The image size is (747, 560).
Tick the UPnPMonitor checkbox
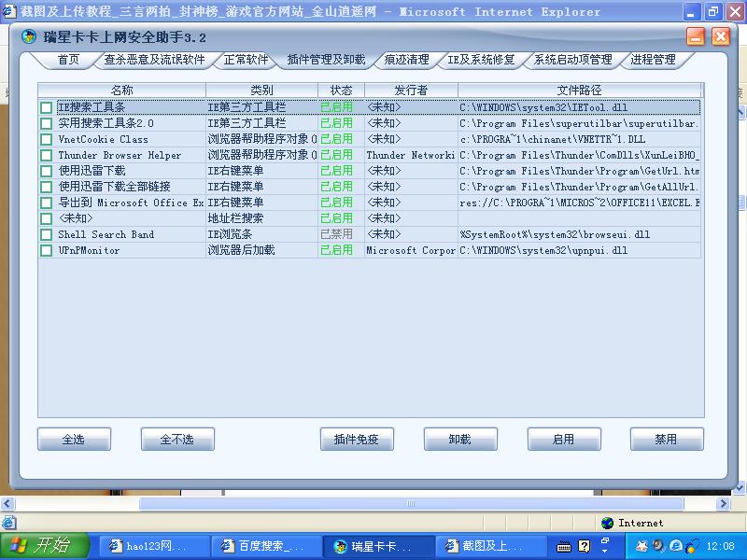[46, 250]
